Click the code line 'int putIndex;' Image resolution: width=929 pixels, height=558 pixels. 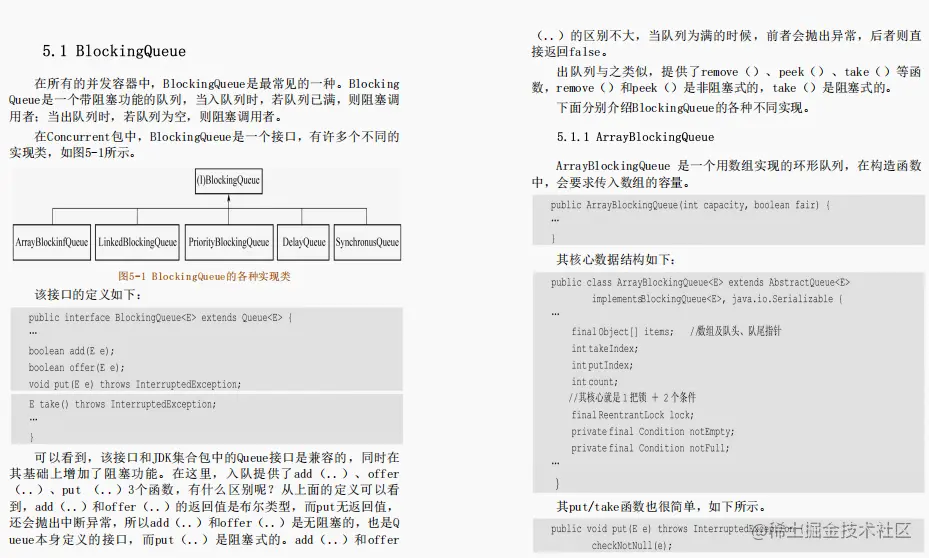coord(602,365)
